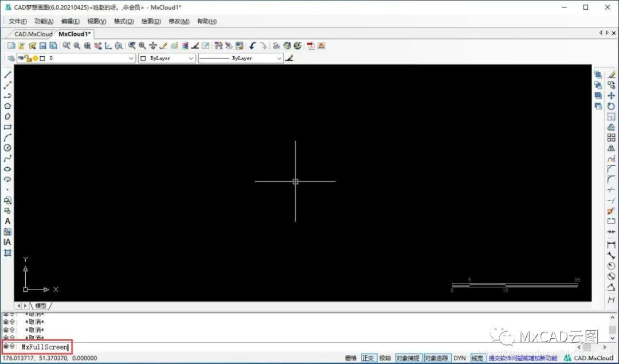The image size is (619, 364).
Task: Click the Pan hand-cross icon in toolbar
Action: click(153, 46)
